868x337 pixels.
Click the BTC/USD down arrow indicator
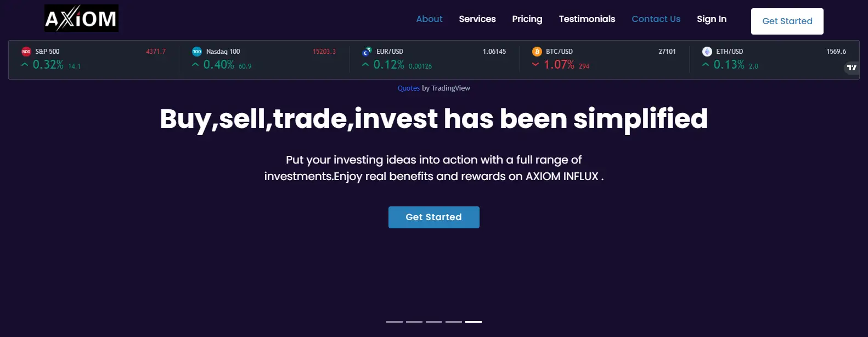coord(536,65)
